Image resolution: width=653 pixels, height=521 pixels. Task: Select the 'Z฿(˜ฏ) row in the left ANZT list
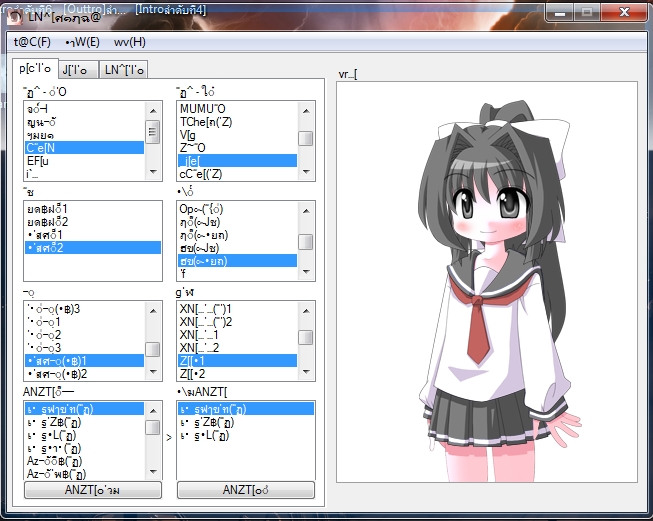(x=85, y=422)
